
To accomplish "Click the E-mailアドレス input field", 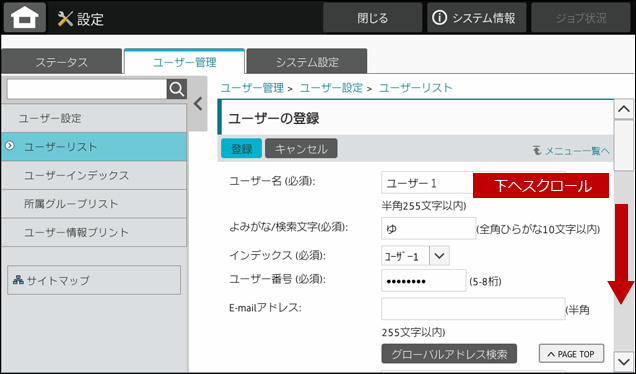I will click(x=473, y=309).
